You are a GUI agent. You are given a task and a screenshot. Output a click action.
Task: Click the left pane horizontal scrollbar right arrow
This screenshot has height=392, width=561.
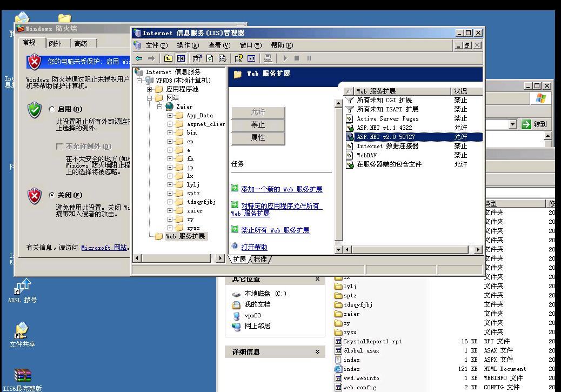[220, 259]
